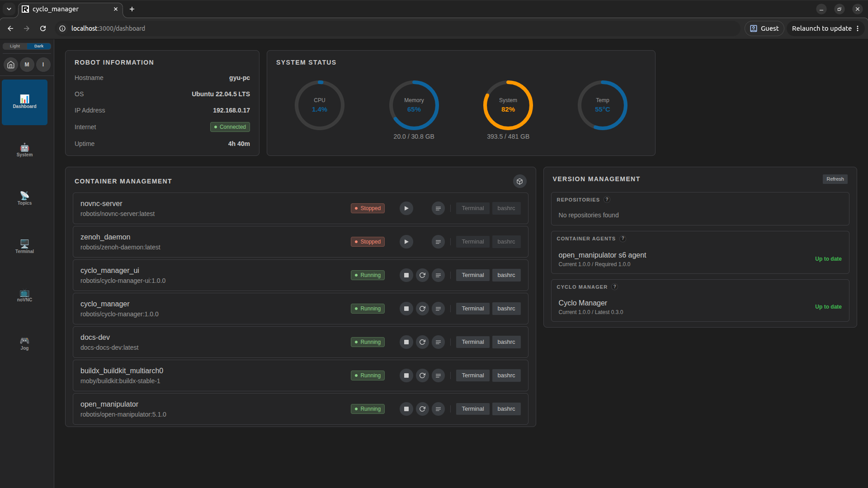
Task: Show help for Repositories section
Action: click(607, 200)
